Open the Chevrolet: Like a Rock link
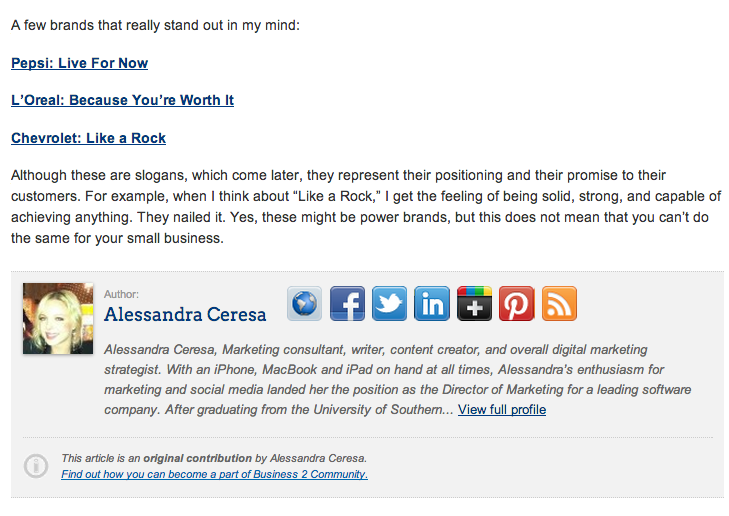The image size is (729, 516). coord(88,138)
